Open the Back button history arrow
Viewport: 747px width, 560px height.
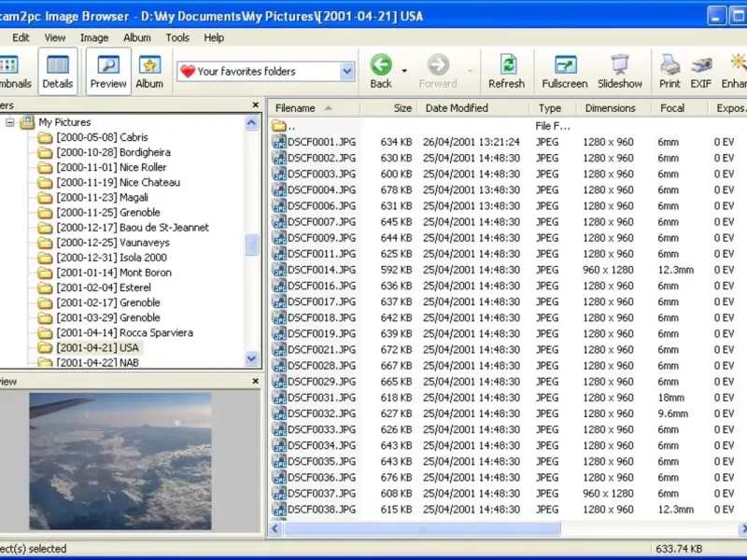click(404, 71)
